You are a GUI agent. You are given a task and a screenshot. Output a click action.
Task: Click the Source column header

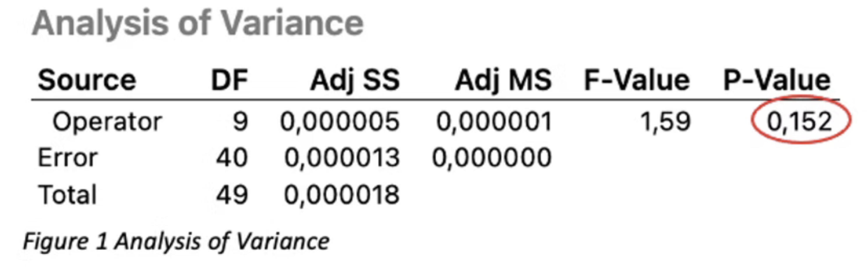click(x=87, y=80)
